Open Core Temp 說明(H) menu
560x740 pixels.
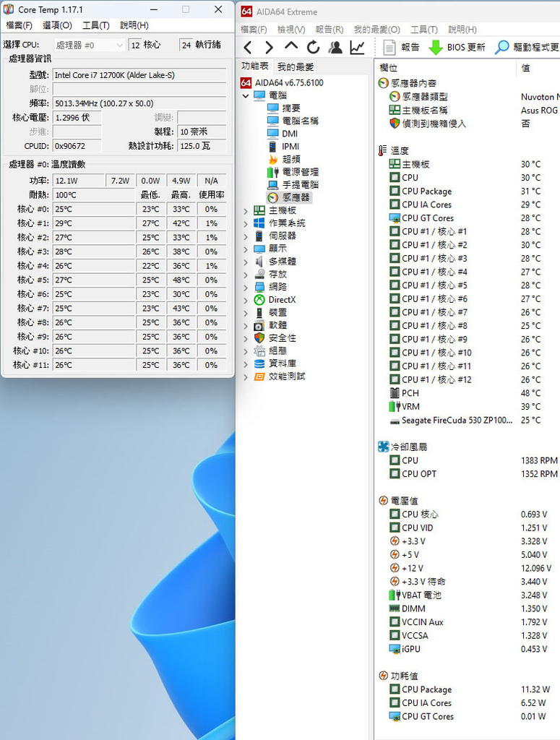[x=134, y=25]
